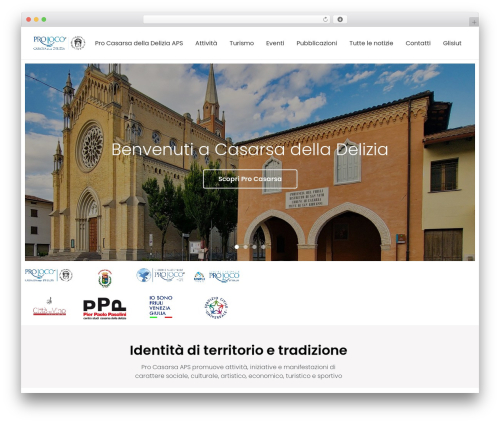Click the Identità di territorio e tradizione heading
The width and height of the screenshot is (500, 423).
(238, 350)
